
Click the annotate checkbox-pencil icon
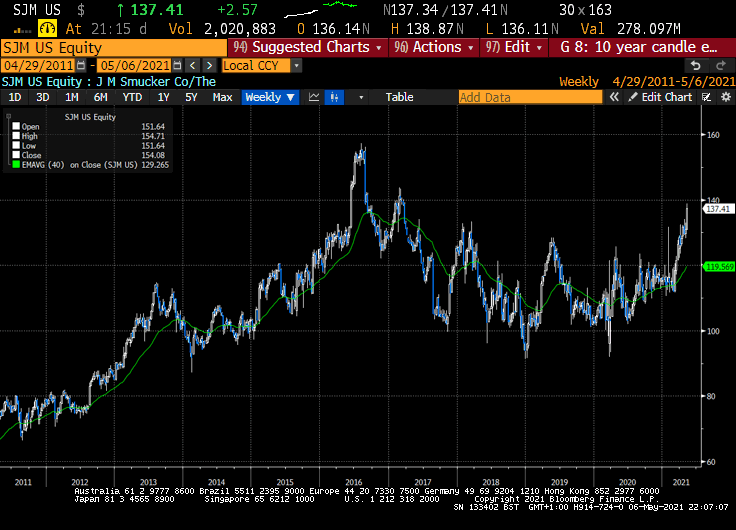tap(706, 97)
